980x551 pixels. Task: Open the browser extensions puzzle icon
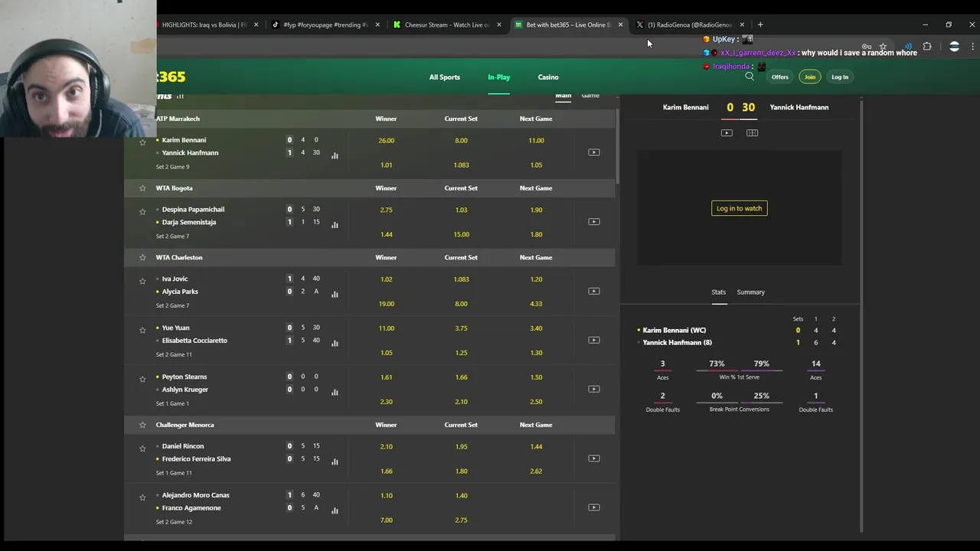(x=927, y=47)
